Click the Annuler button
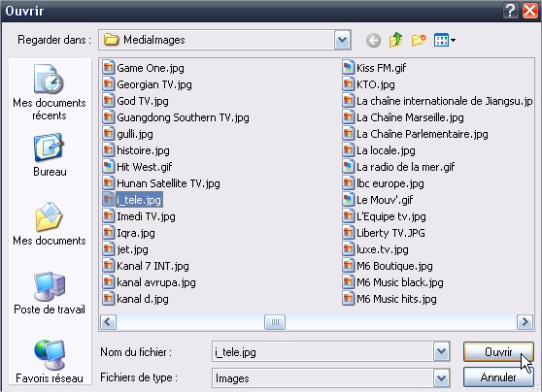Image resolution: width=542 pixels, height=392 pixels. [x=498, y=377]
